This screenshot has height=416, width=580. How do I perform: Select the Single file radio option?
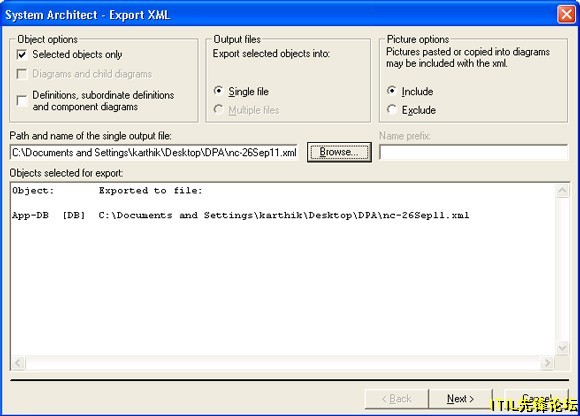[218, 91]
